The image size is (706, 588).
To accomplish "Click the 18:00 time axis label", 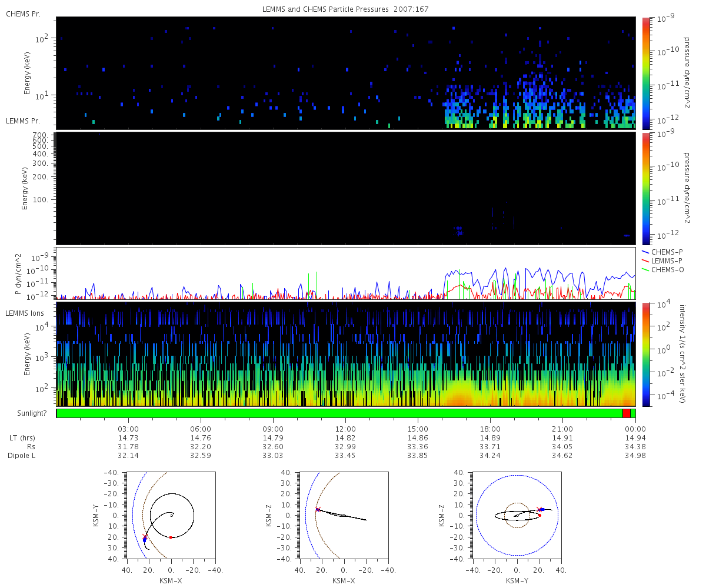I will click(490, 429).
